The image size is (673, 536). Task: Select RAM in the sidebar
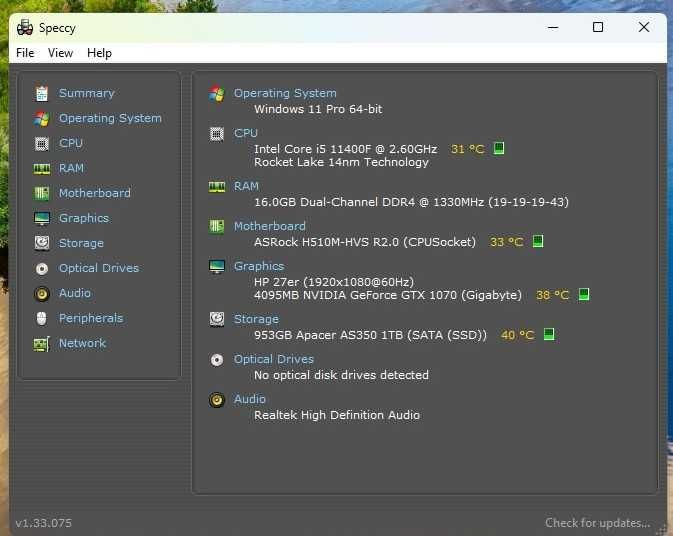pos(71,168)
